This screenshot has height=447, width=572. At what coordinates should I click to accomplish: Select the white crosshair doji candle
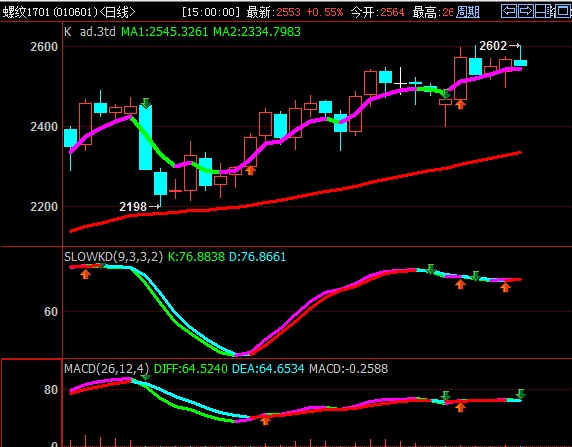tap(401, 83)
